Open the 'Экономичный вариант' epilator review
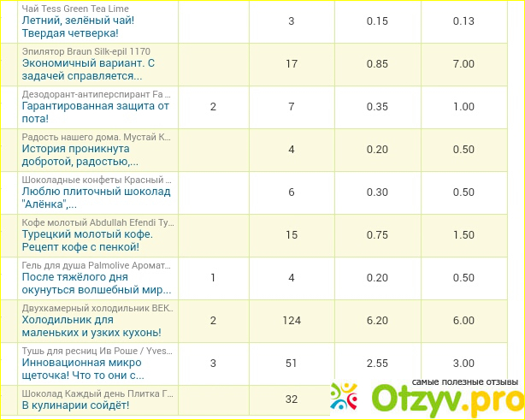The image size is (525, 420). pyautogui.click(x=88, y=69)
